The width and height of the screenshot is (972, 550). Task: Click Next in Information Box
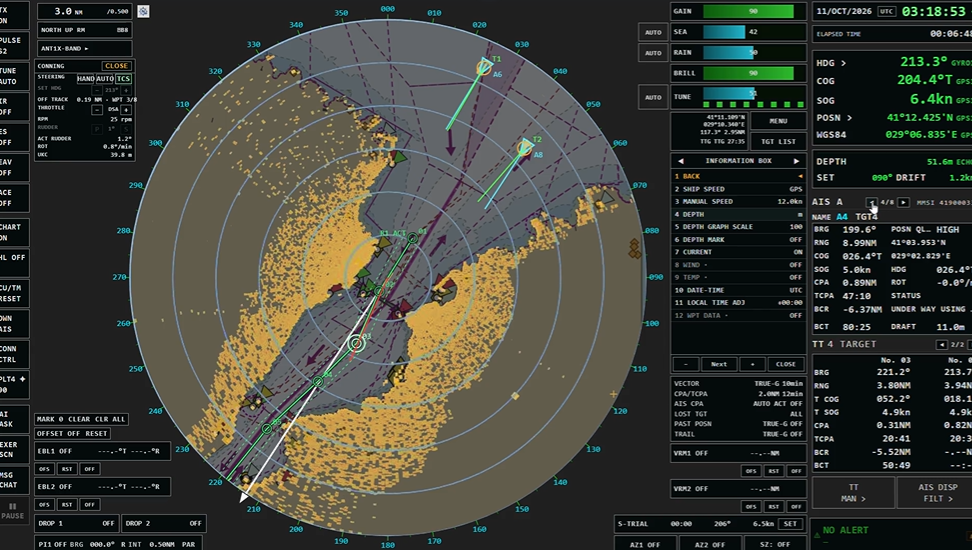(x=718, y=364)
